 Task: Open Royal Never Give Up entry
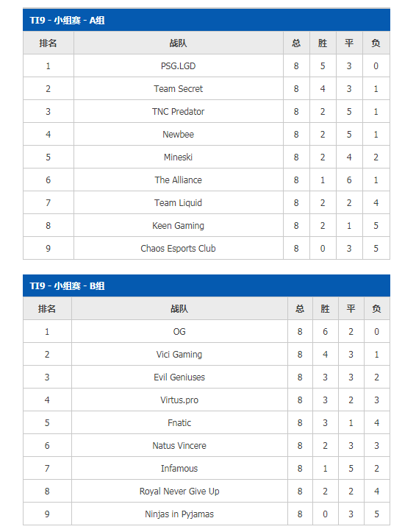179,491
